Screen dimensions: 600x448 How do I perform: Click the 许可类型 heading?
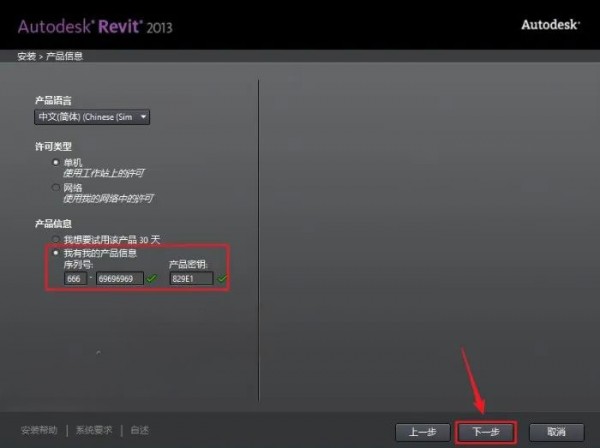[53, 147]
